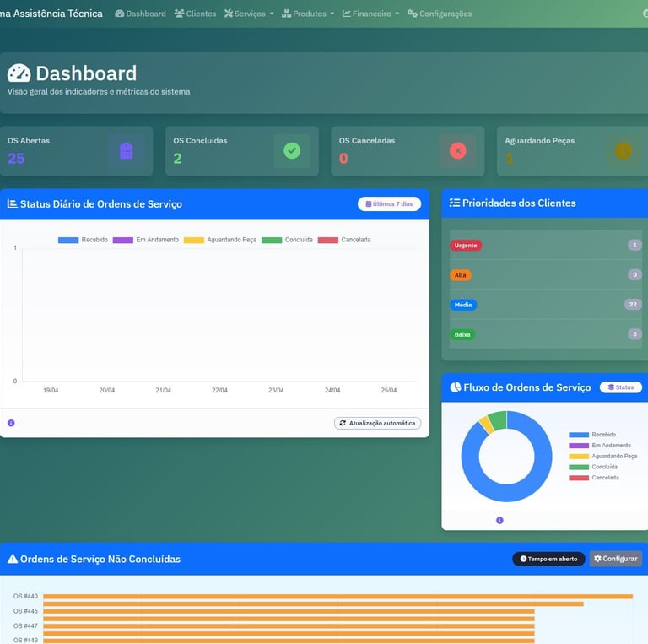This screenshot has width=648, height=644.
Task: Click the OS Canceladas red X icon
Action: coord(457,150)
